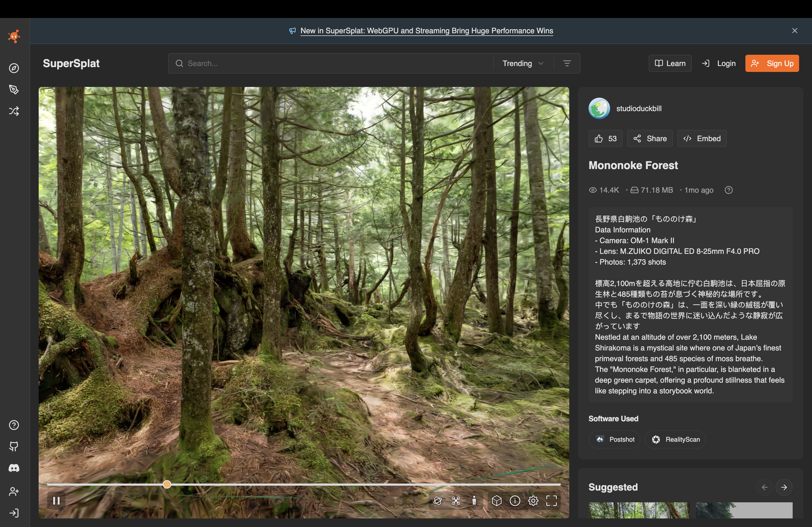The image size is (812, 527).
Task: Open the studioduckbill profile name
Action: pos(639,108)
